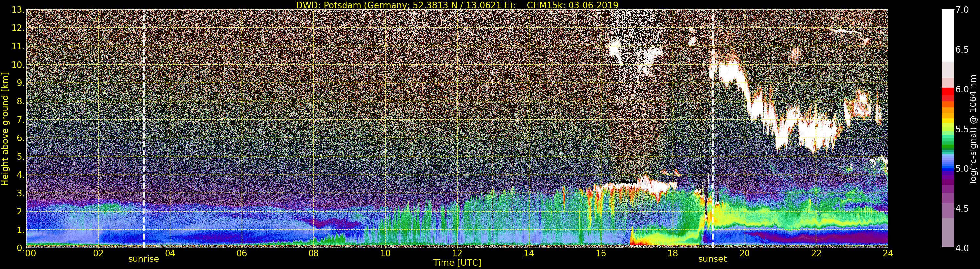Click the '18' time tick label
Screen dimensions: 980x269
(673, 253)
